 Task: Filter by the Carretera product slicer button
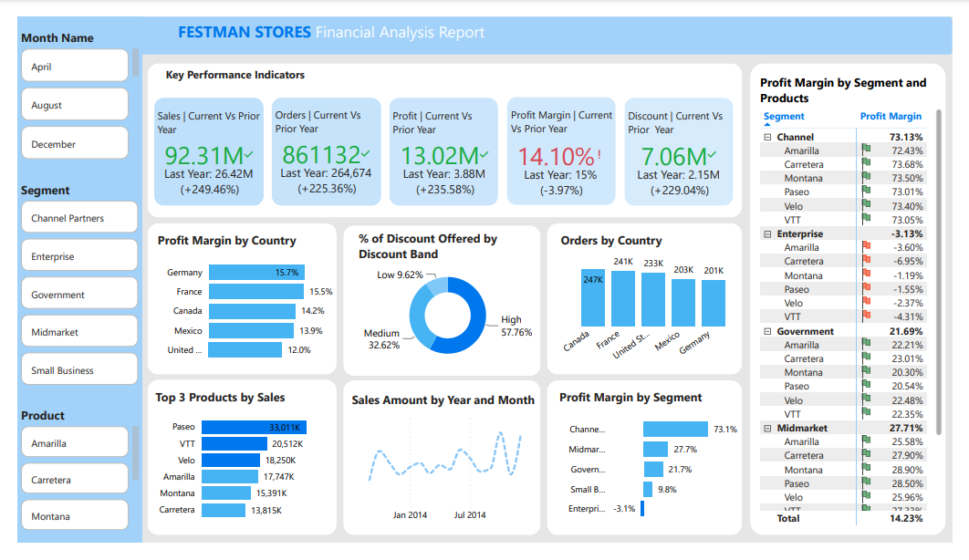coord(75,479)
